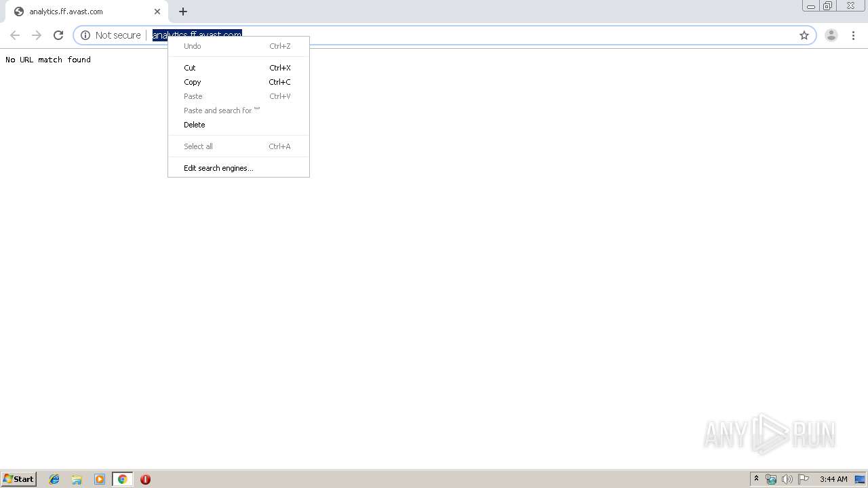Launch Internet Explorer from the taskbar
This screenshot has height=488, width=868.
pos(54,479)
